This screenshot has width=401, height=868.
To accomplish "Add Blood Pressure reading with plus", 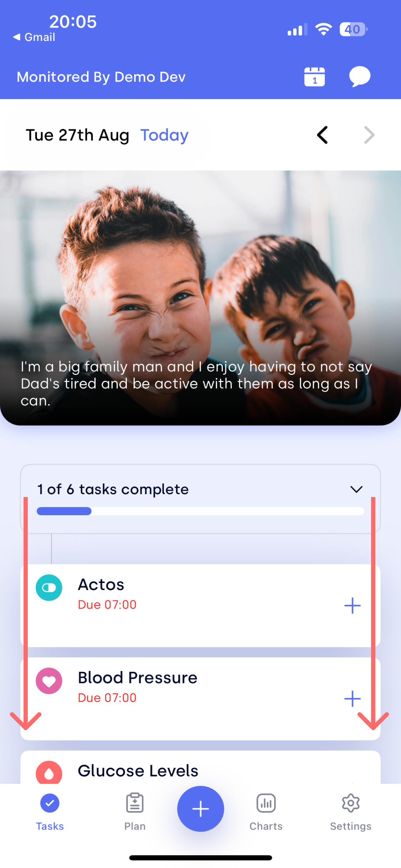I will pyautogui.click(x=352, y=698).
